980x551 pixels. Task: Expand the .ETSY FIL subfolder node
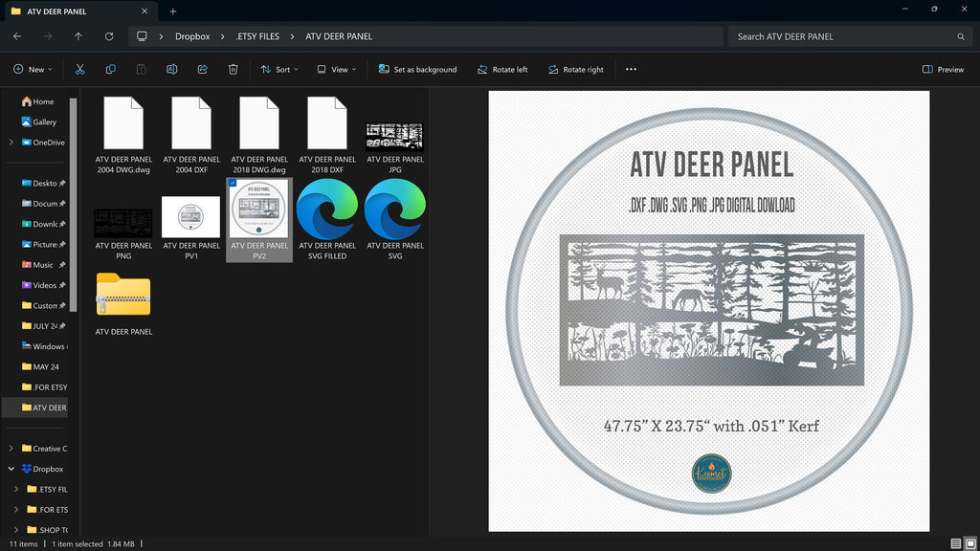coord(16,489)
